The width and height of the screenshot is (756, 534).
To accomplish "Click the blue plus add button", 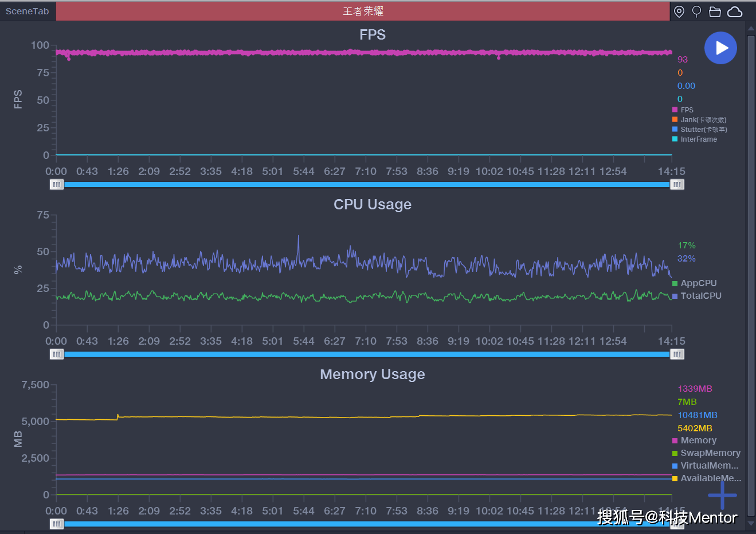I will tap(722, 495).
